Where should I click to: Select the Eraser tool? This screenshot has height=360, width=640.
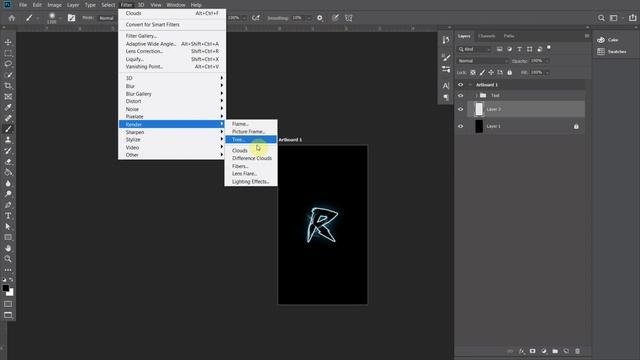click(x=8, y=162)
